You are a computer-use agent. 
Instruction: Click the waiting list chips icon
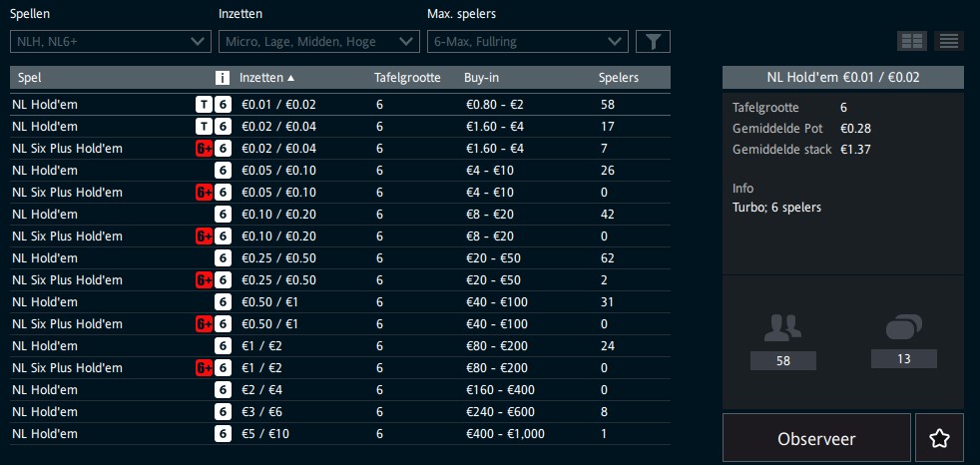point(903,327)
